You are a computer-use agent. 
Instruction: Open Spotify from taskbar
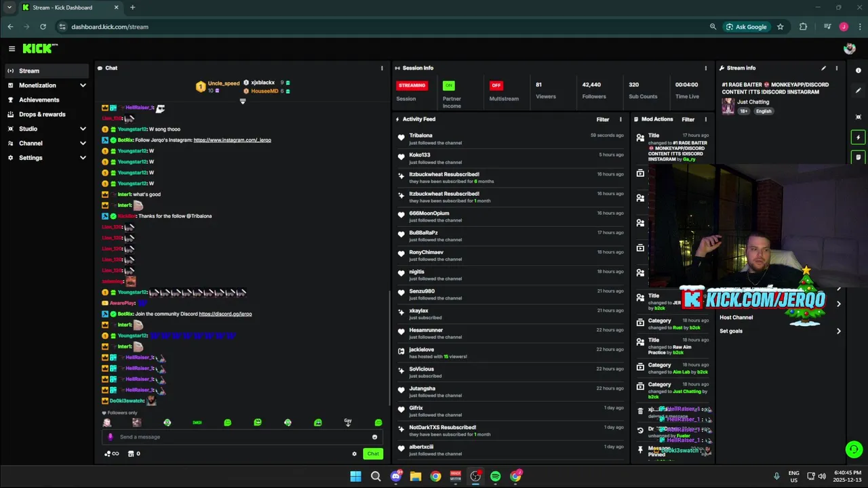click(x=496, y=476)
